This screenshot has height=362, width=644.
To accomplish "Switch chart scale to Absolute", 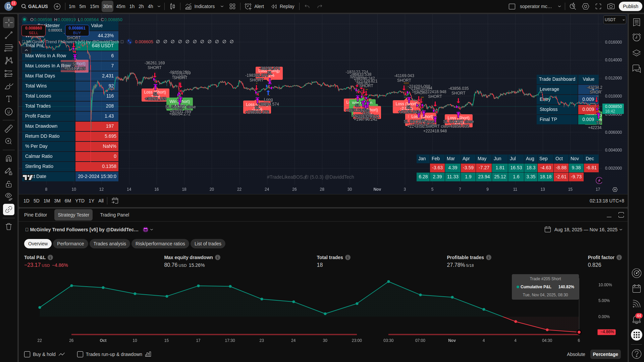I will coord(576,354).
